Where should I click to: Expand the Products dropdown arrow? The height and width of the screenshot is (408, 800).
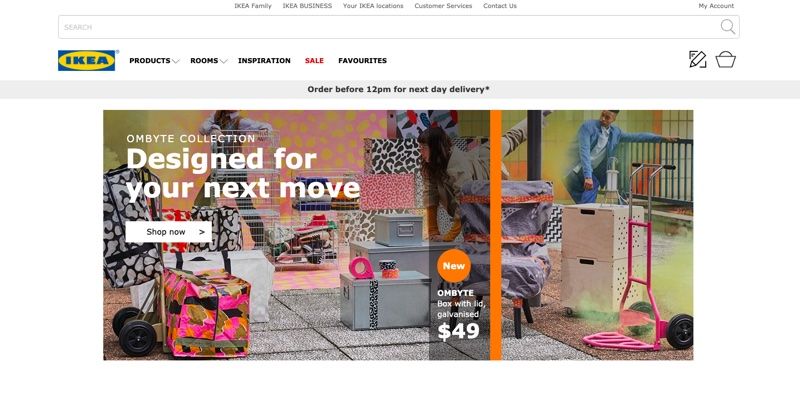176,61
